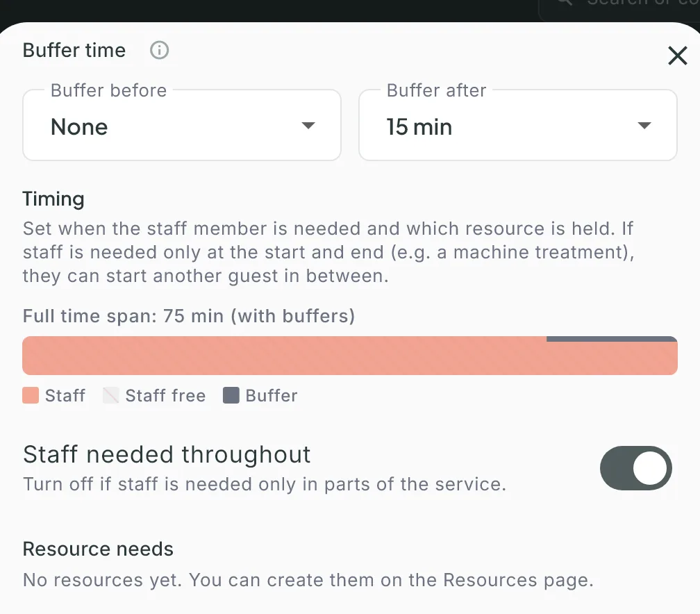
Task: Click the Staff free legend swatch
Action: pos(110,396)
